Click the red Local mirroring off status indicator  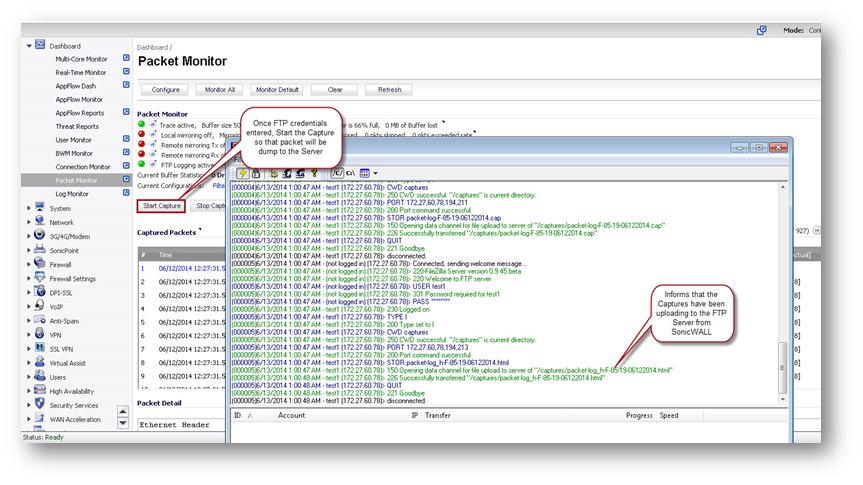point(141,134)
